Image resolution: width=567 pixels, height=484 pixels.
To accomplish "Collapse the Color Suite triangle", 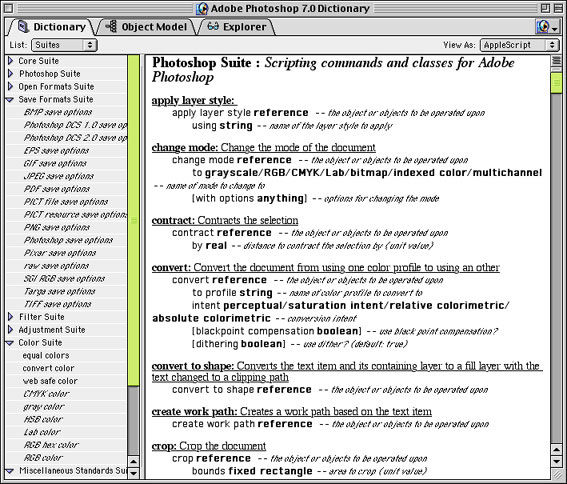I will pos(10,343).
